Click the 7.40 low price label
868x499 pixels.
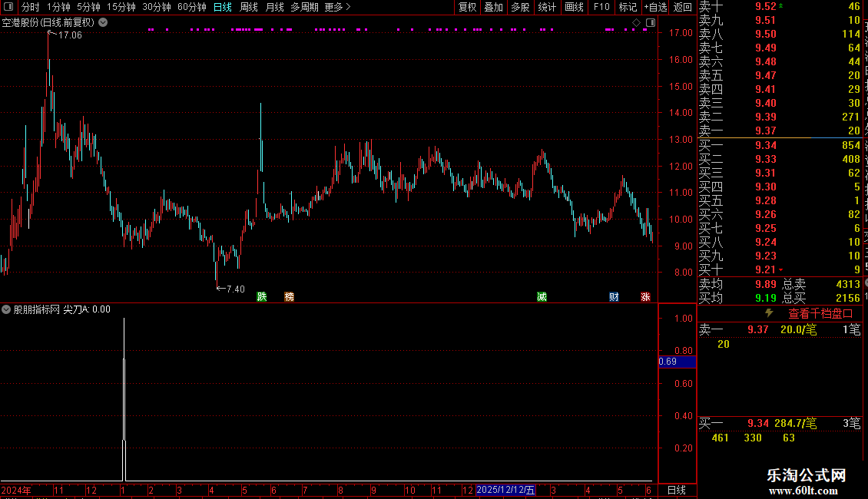tap(235, 289)
